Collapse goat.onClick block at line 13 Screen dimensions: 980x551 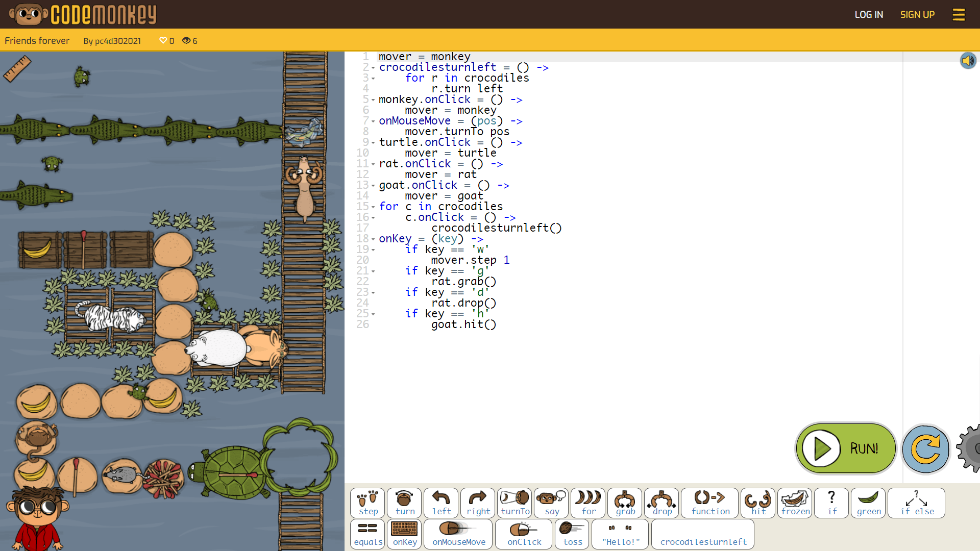click(x=373, y=186)
